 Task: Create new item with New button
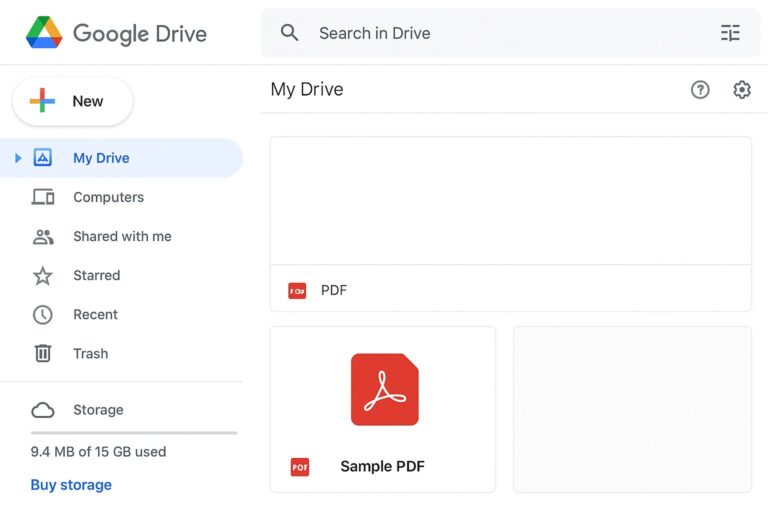pyautogui.click(x=72, y=101)
